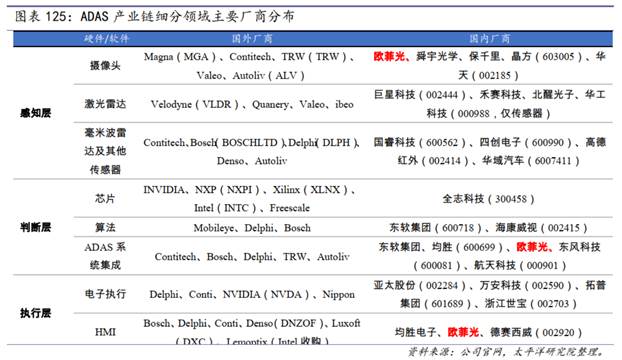Image resolution: width=622 pixels, height=360 pixels.
Task: Click cell containing 'Bosch( BOSCHLTD )'
Action: [251, 151]
